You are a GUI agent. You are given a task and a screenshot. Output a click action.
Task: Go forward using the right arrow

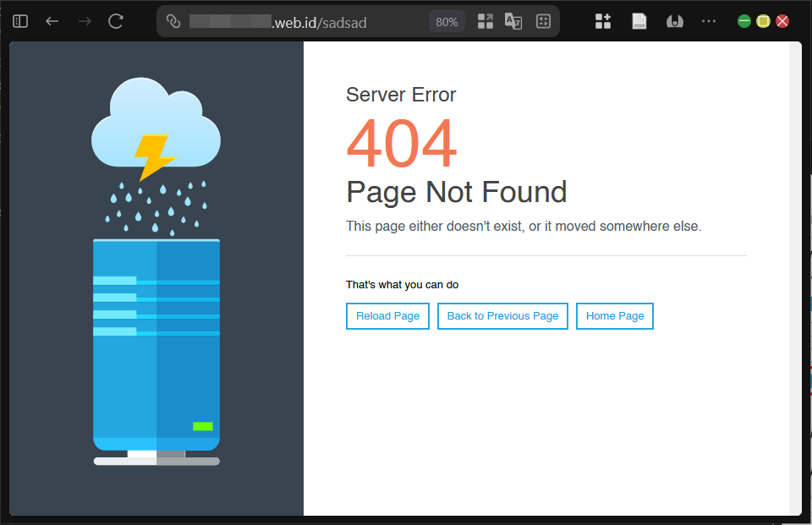click(x=85, y=21)
